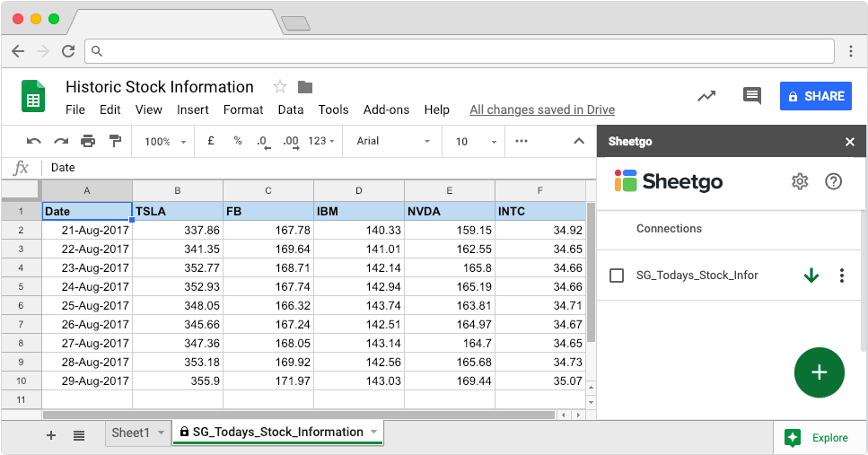The width and height of the screenshot is (868, 455).
Task: Switch to Sheet1 tab
Action: point(131,433)
